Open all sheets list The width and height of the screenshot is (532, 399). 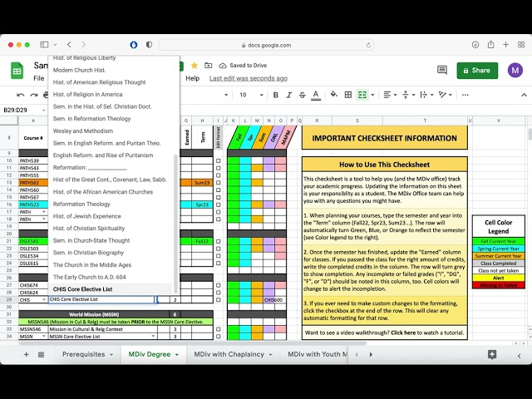point(41,355)
